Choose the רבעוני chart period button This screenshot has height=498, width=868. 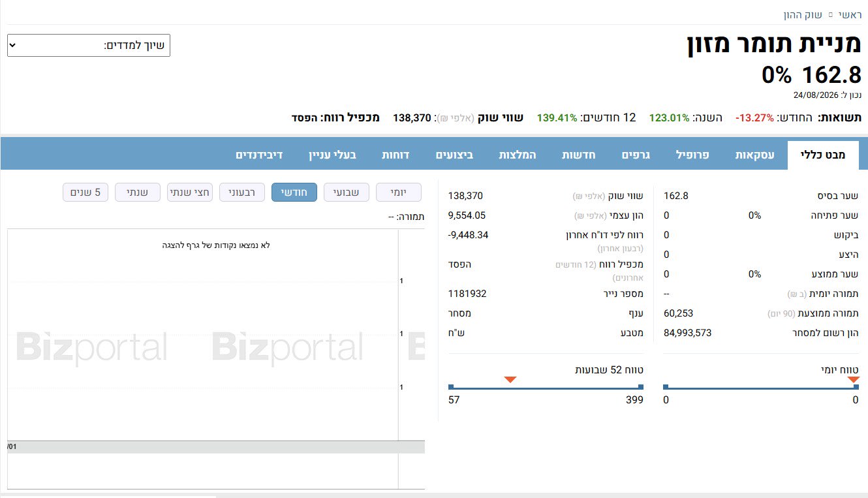pos(242,193)
